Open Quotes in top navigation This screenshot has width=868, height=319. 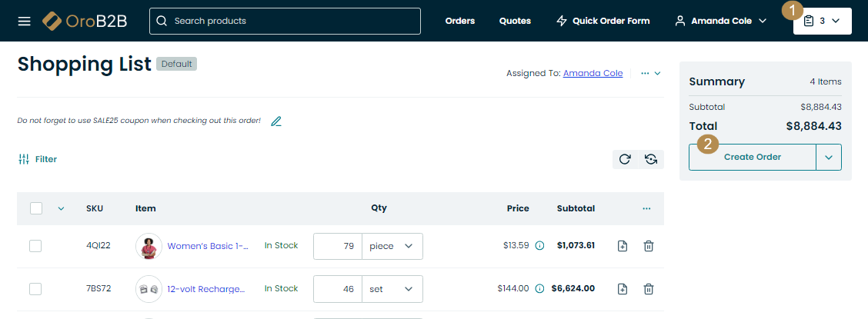(515, 21)
